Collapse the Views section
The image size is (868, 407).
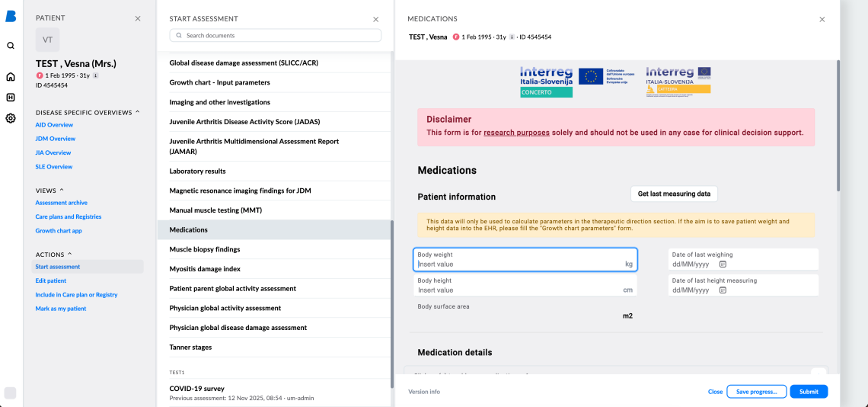coord(62,189)
